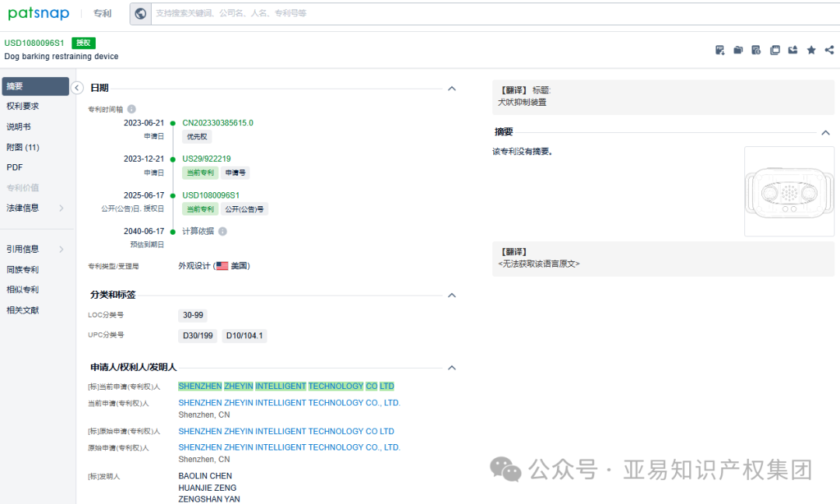Click the US flag icon beside 美国
The height and width of the screenshot is (504, 840).
[x=222, y=266]
